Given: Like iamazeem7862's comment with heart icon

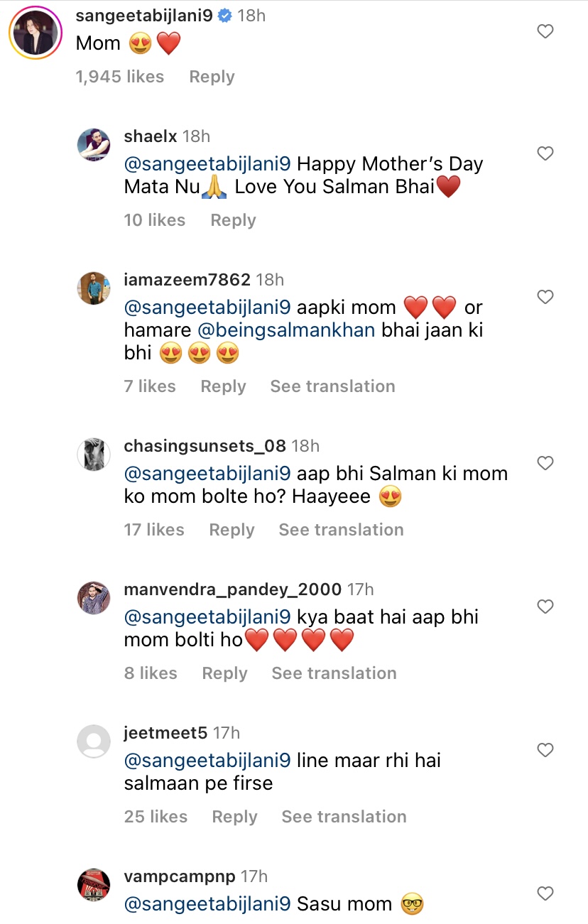Looking at the screenshot, I should [x=545, y=297].
